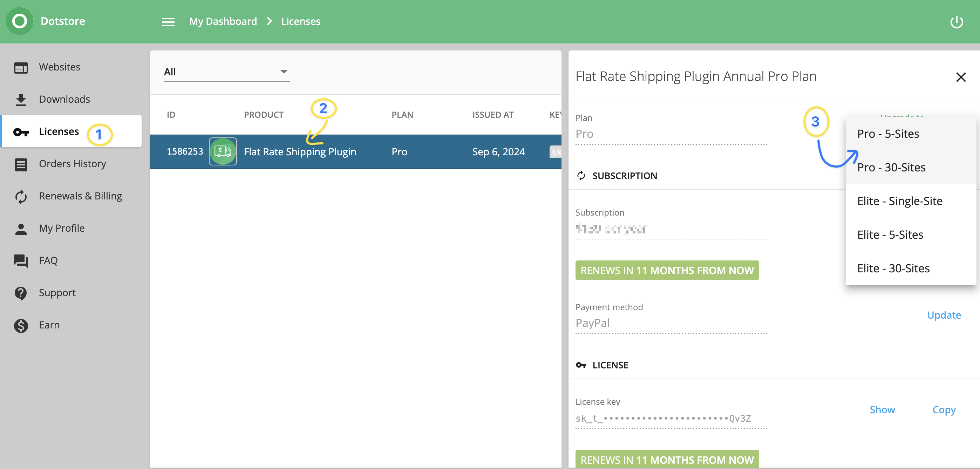This screenshot has width=980, height=469.
Task: Click the power logout icon
Action: point(957,22)
